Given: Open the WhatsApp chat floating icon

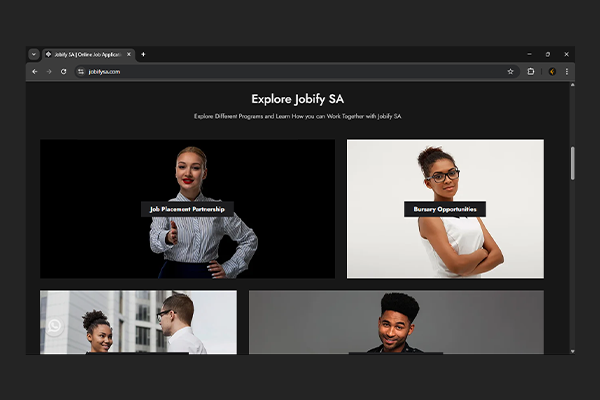Looking at the screenshot, I should [54, 326].
